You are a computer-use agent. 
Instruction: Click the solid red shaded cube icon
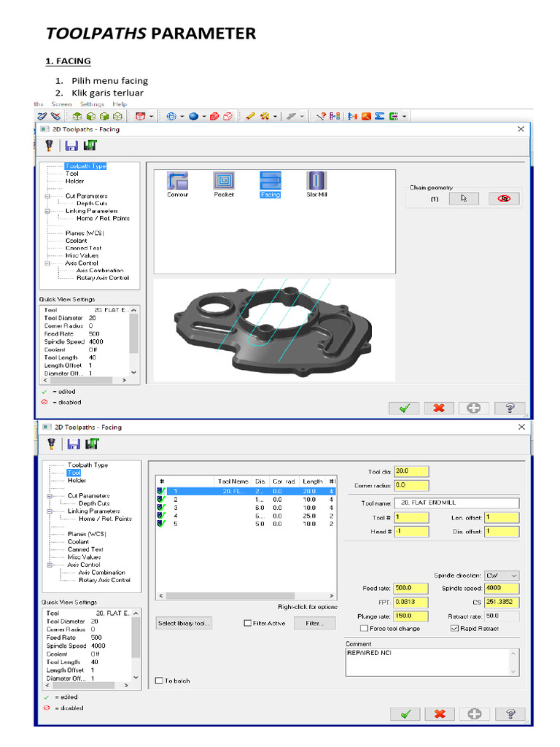pos(215,116)
